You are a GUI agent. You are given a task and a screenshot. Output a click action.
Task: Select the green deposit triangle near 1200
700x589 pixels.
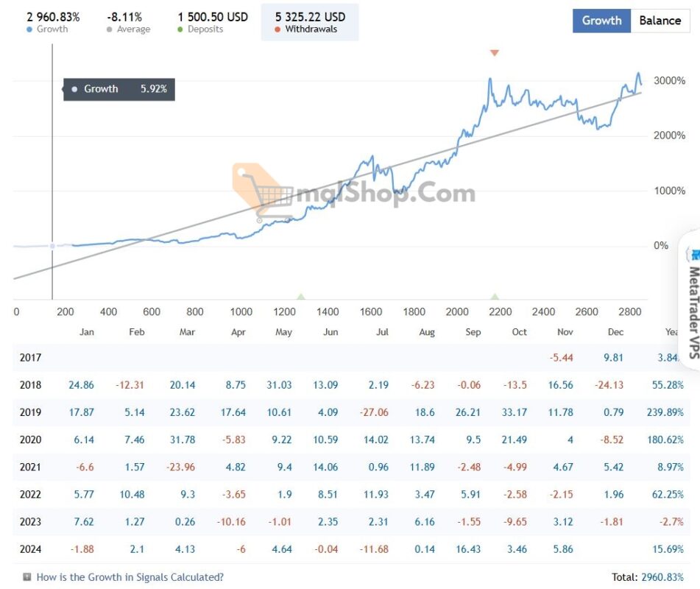pyautogui.click(x=301, y=296)
